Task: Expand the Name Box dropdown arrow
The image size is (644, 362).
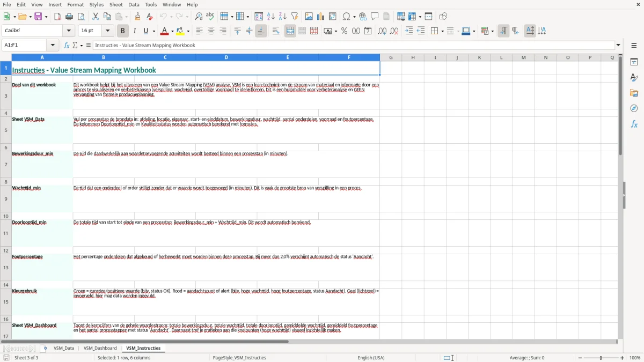Action: tap(54, 46)
